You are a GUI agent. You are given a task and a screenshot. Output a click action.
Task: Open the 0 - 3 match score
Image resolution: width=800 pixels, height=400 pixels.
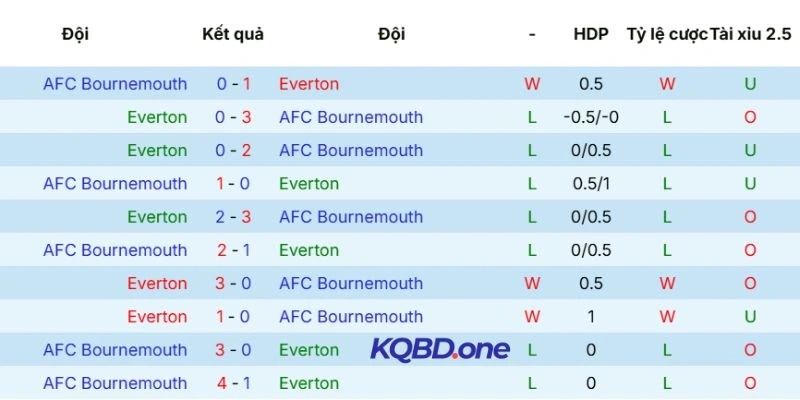[x=233, y=117]
